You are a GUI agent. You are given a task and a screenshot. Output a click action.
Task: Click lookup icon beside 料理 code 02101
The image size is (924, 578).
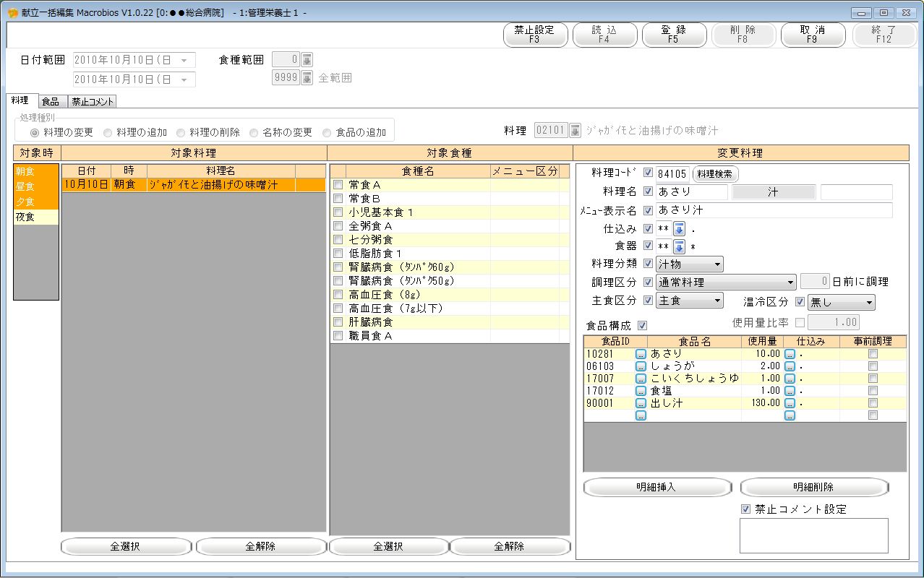(576, 130)
